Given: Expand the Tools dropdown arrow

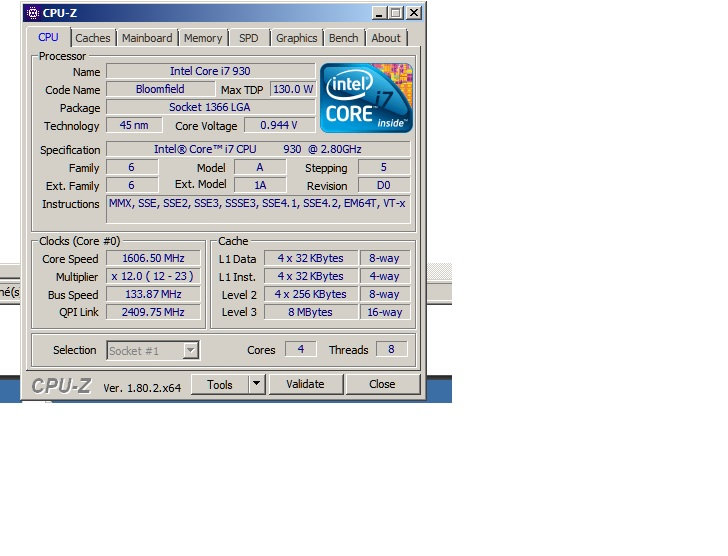Looking at the screenshot, I should coord(257,384).
